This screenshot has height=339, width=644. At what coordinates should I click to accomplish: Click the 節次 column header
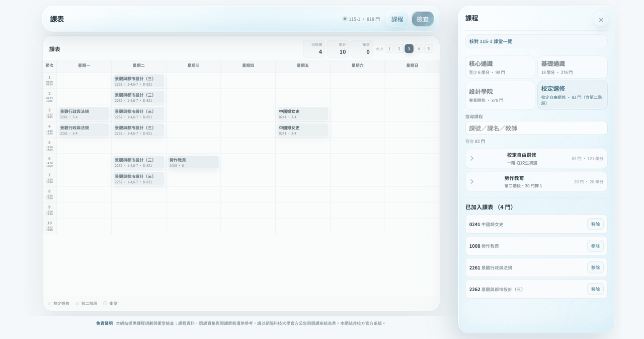[49, 65]
